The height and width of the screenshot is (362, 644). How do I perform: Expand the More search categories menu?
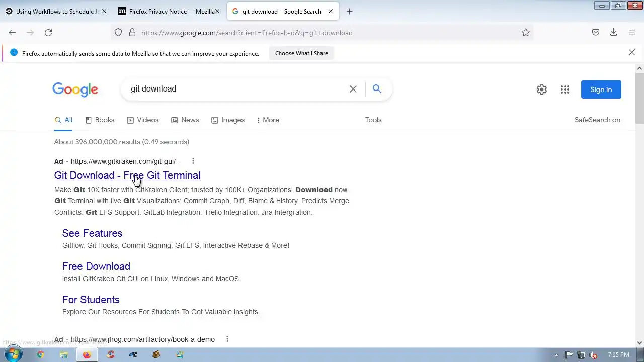268,120
